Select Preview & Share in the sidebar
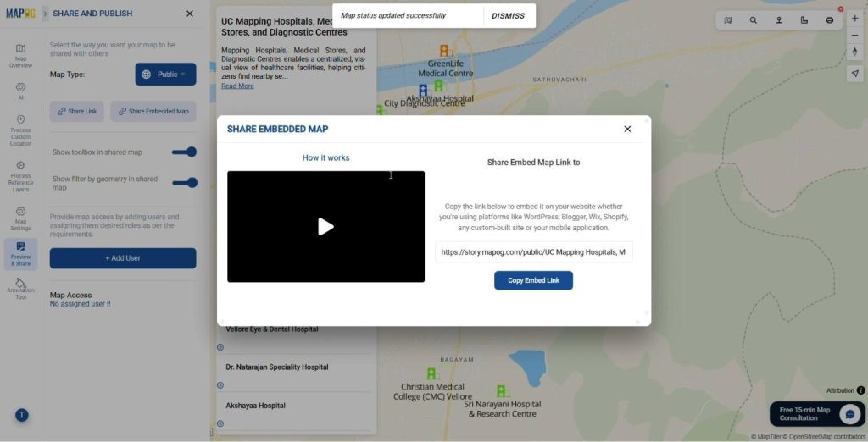 [x=20, y=254]
